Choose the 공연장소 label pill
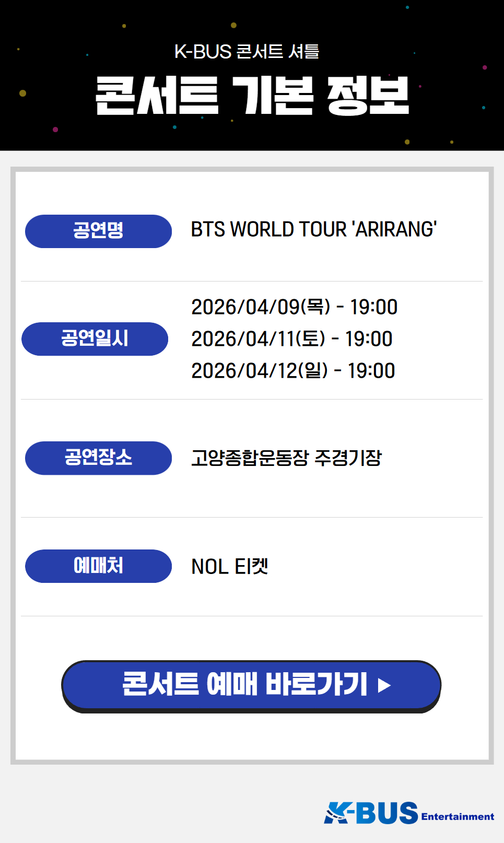Screen dimensions: 504x843 coord(98,458)
